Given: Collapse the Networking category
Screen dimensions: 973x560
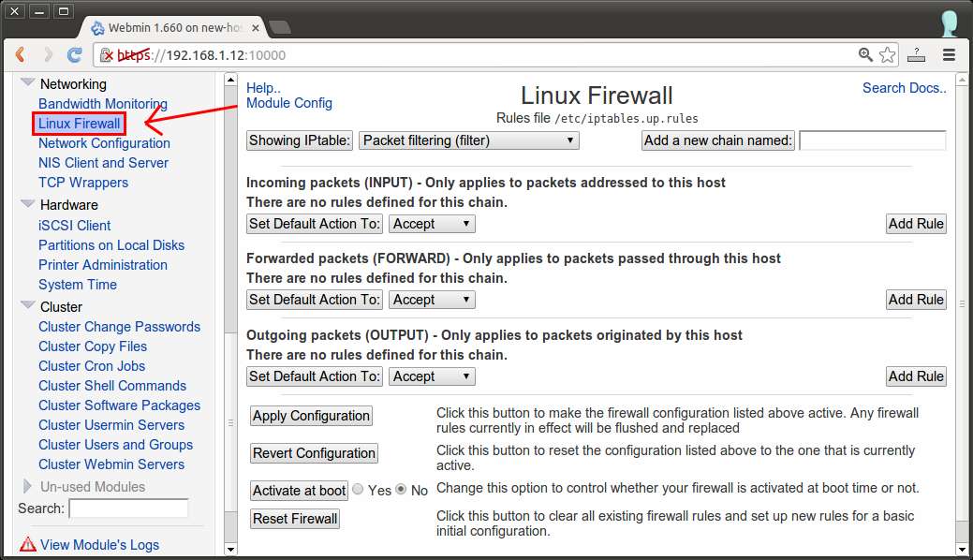Looking at the screenshot, I should pos(27,82).
